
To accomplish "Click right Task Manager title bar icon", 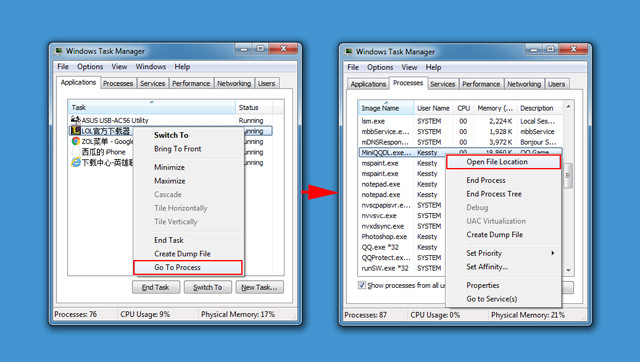I will [349, 52].
